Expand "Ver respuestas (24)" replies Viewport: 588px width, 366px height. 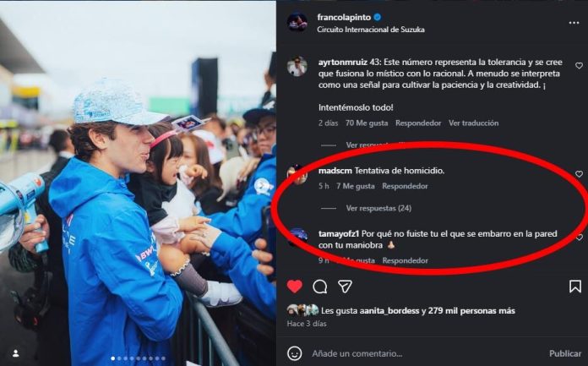tap(378, 208)
